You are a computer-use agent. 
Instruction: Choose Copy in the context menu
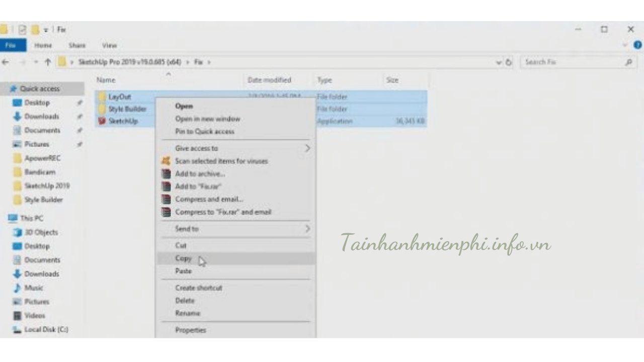[183, 258]
